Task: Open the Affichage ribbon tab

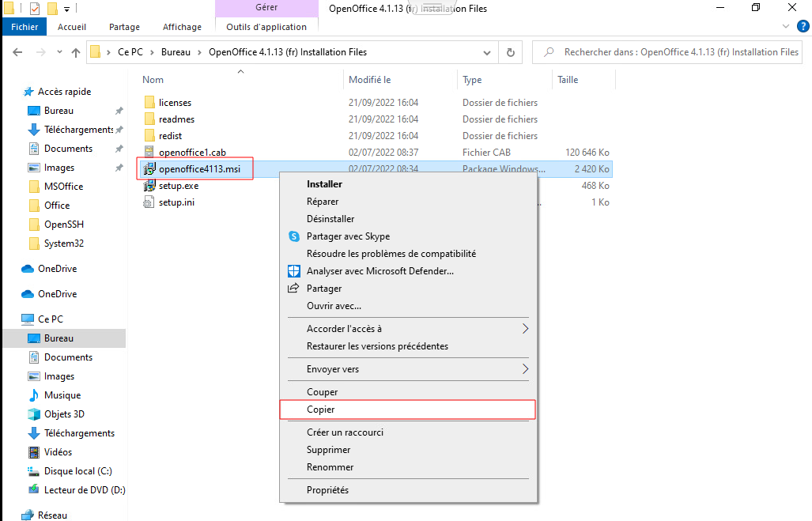Action: pos(182,27)
